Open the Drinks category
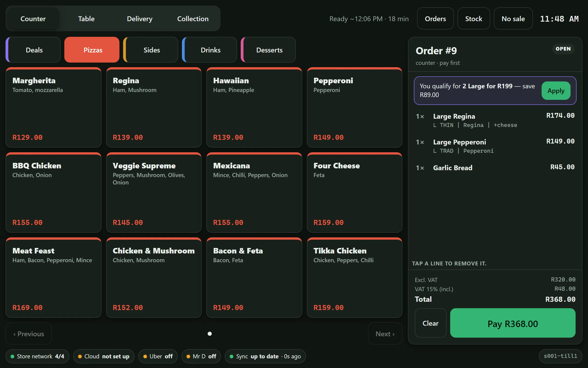The image size is (588, 368). point(210,50)
